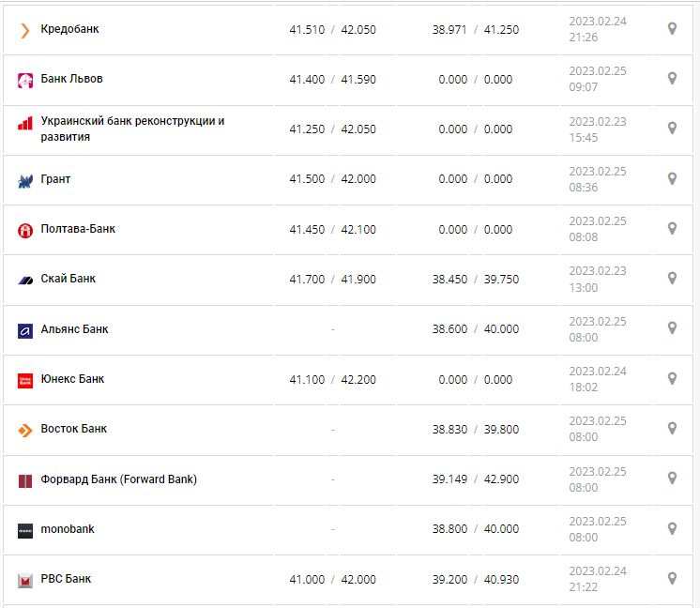The width and height of the screenshot is (700, 608).
Task: Show map location for Скай Банк
Action: [x=672, y=278]
